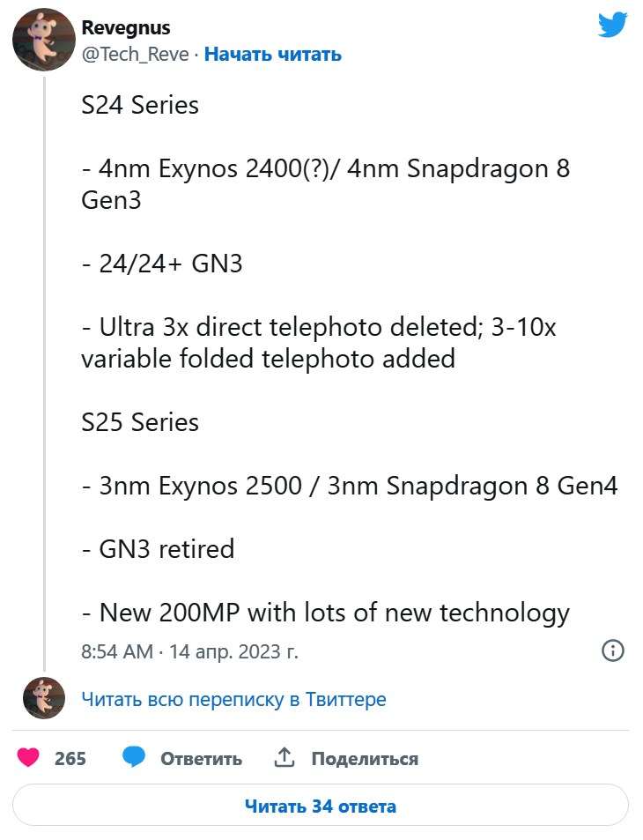
Task: Click the "S25 Series" tweet text line
Action: pyautogui.click(x=140, y=422)
